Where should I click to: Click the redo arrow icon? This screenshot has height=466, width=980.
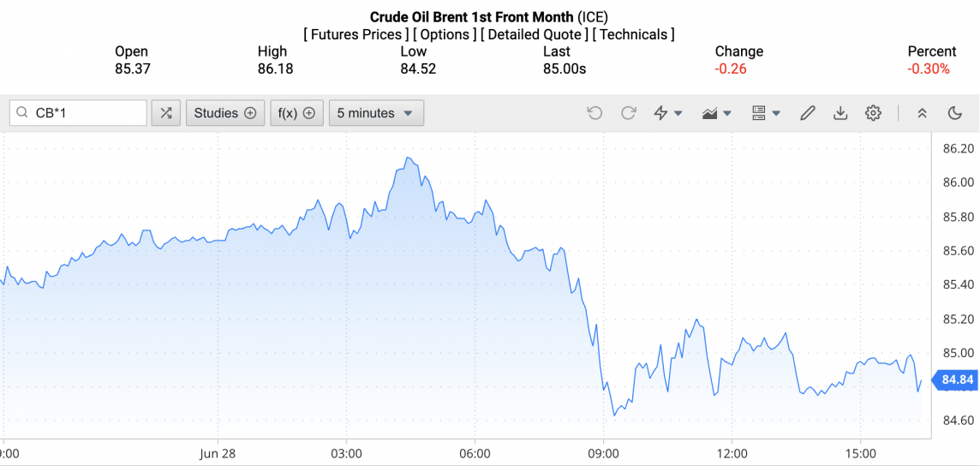tap(628, 113)
